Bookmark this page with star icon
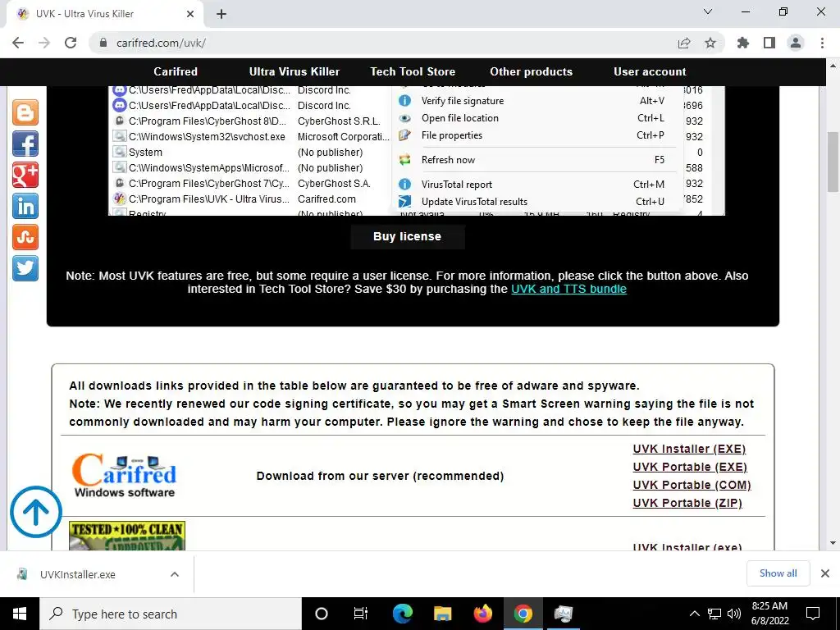Screen dimensions: 840x630 click(710, 43)
